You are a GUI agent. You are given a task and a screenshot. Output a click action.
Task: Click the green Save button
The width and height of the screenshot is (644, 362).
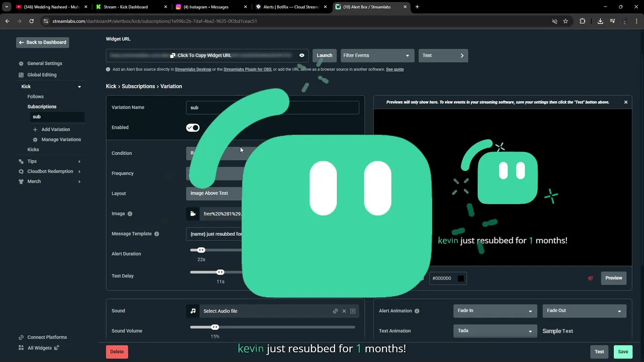623,351
